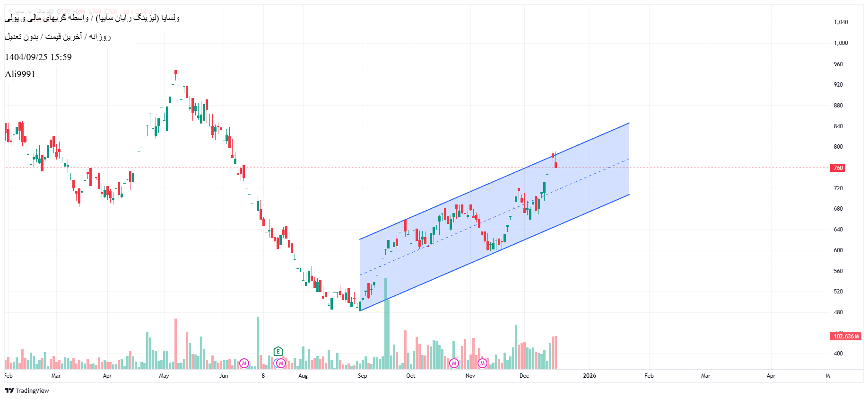This screenshot has height=399, width=868.
Task: Click the 1404/09/25 15:59 timestamp text
Action: click(x=38, y=57)
